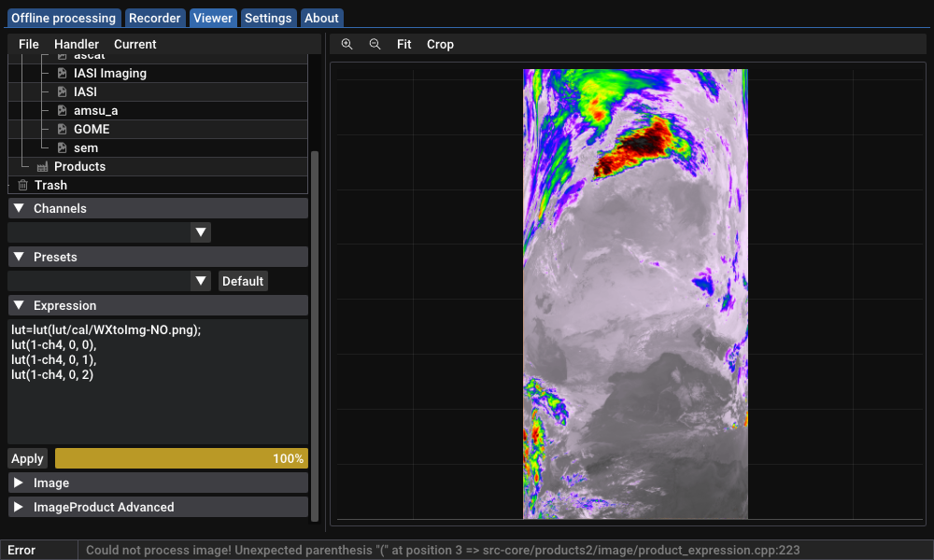The height and width of the screenshot is (560, 934).
Task: Click the Products folder icon
Action: [x=42, y=167]
